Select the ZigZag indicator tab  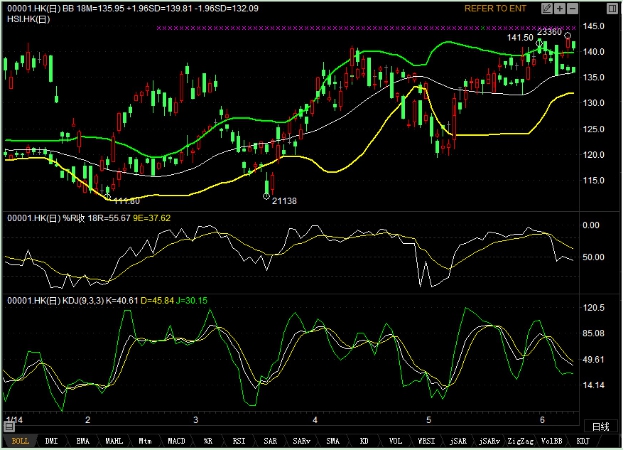[x=520, y=440]
